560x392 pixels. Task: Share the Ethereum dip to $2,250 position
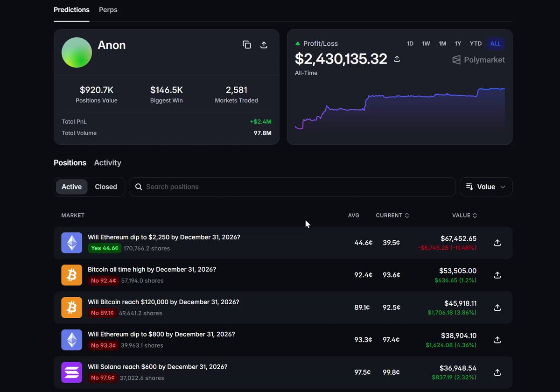(x=497, y=243)
